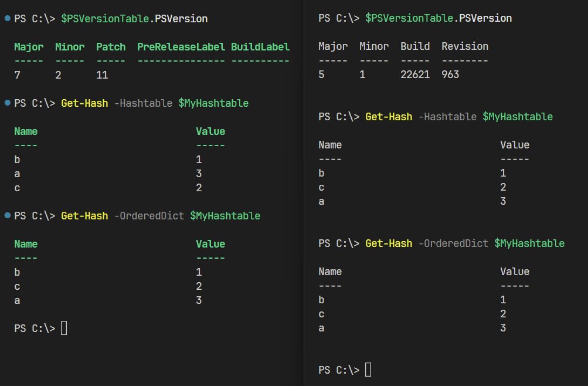Click value "3" in left-terminal -Hashtable output
Screen dimensions: 588x386
click(x=199, y=174)
